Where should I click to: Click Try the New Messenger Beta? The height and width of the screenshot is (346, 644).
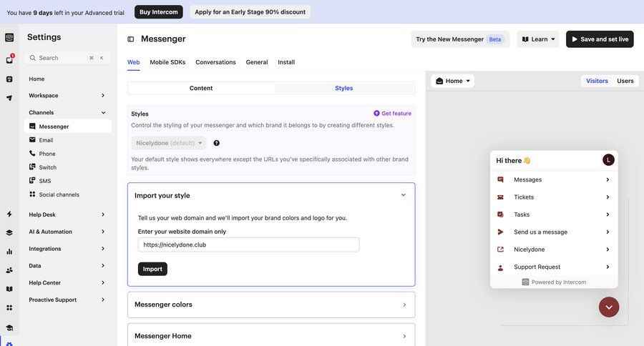[x=460, y=39]
